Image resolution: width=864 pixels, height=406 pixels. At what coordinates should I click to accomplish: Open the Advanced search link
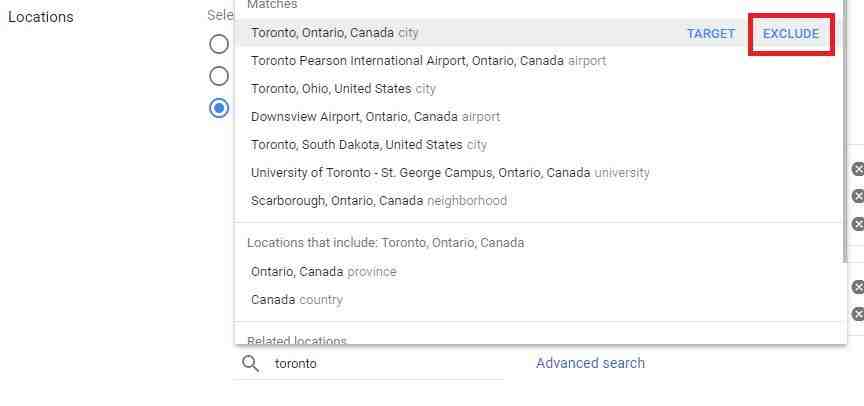[590, 363]
